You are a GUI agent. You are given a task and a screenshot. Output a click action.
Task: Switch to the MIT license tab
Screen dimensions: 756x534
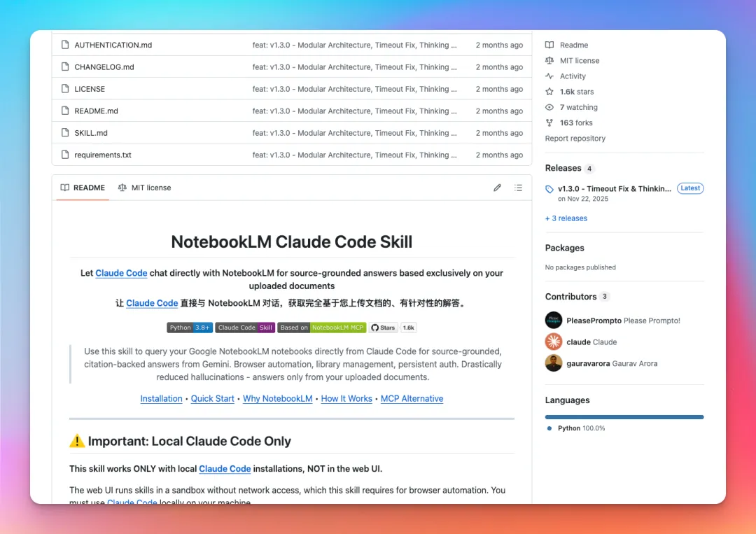pos(145,188)
